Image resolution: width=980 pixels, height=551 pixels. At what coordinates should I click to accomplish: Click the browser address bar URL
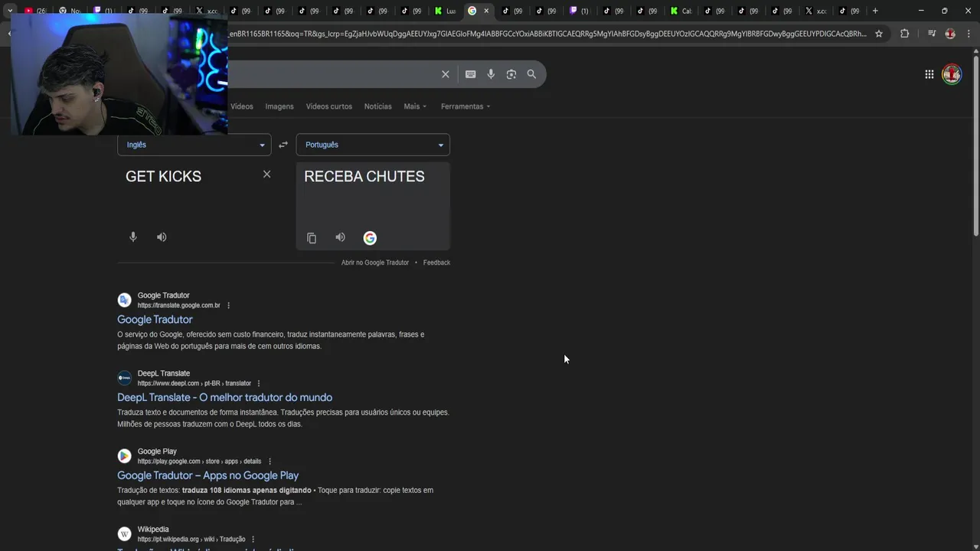[x=547, y=34]
